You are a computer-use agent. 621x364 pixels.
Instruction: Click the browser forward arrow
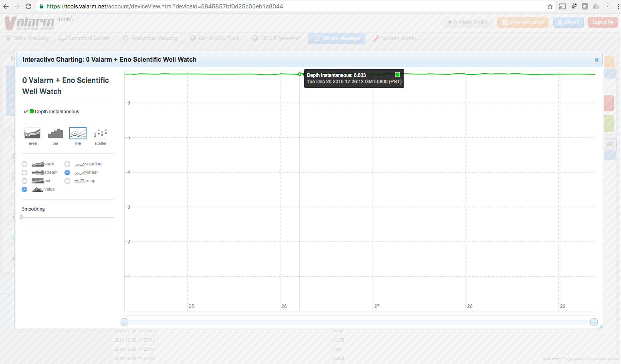tap(17, 6)
